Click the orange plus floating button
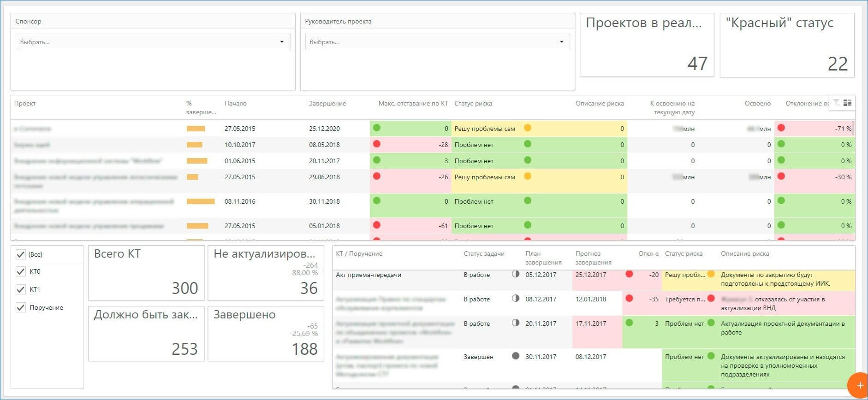This screenshot has height=400, width=868. click(x=859, y=385)
